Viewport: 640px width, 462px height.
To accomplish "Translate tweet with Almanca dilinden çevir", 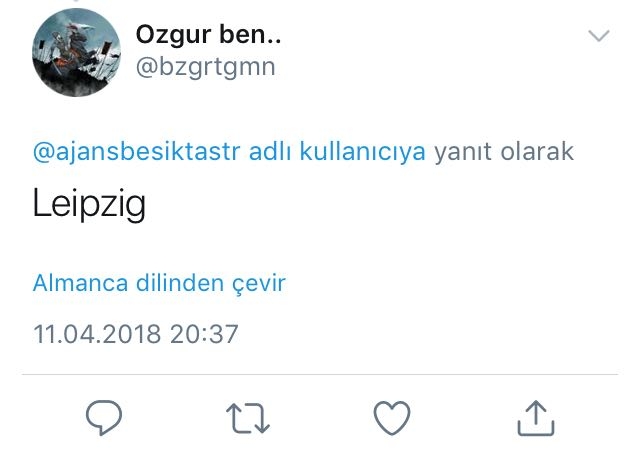I will point(159,283).
